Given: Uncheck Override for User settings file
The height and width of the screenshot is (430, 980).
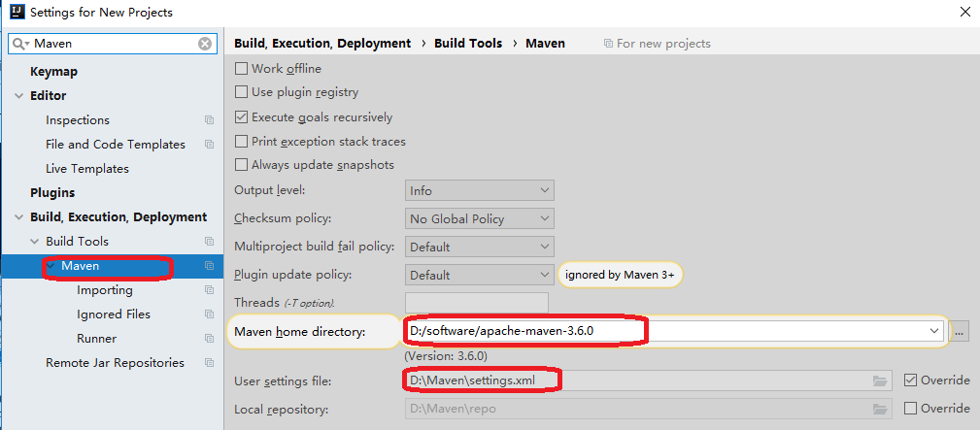Looking at the screenshot, I should [x=910, y=380].
